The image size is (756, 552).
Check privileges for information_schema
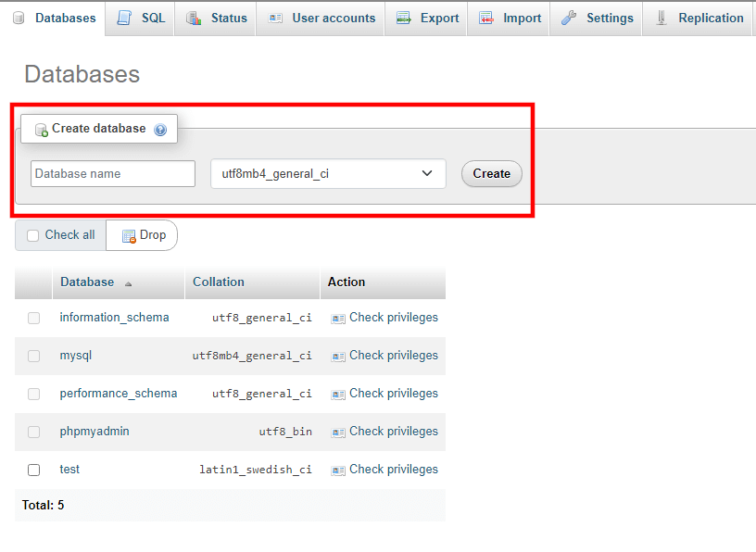(x=394, y=318)
